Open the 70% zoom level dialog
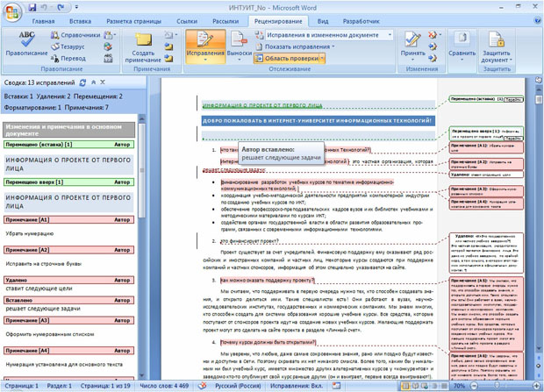544x392 pixels. 459,386
